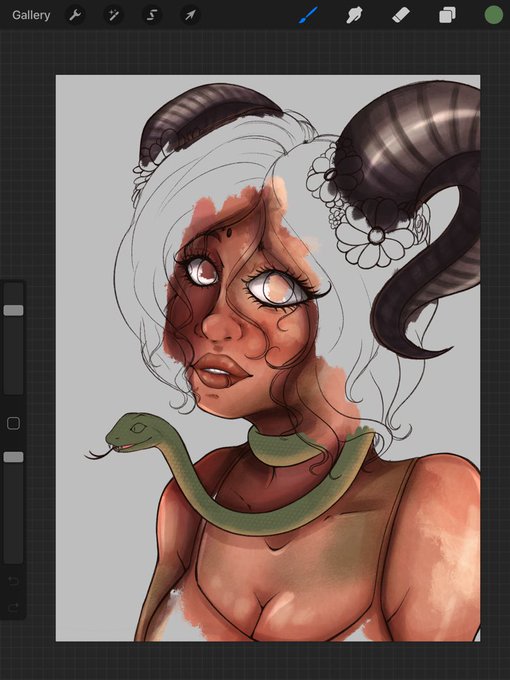The width and height of the screenshot is (510, 680).
Task: Activate the Selection tool
Action: (x=152, y=16)
